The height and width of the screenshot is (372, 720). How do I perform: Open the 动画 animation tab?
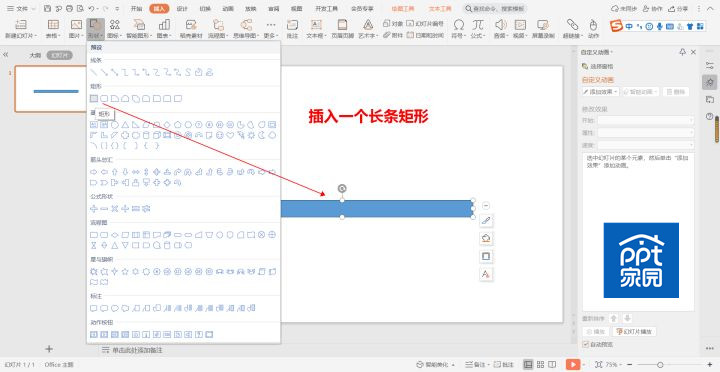click(228, 8)
